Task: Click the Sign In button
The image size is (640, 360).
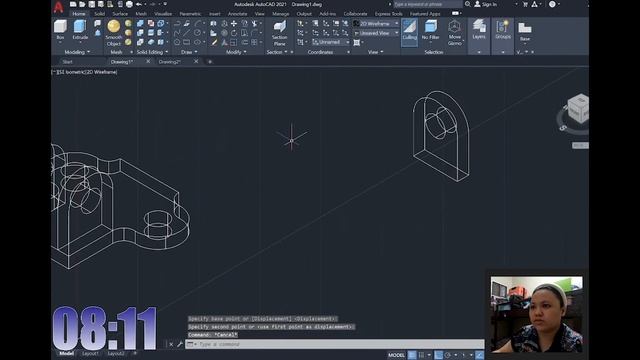Action: pos(486,4)
